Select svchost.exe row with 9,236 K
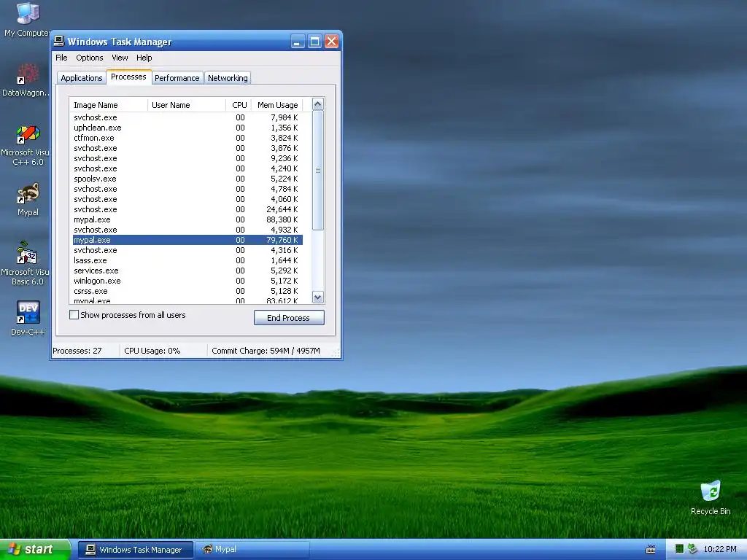The image size is (747, 560). tap(187, 158)
